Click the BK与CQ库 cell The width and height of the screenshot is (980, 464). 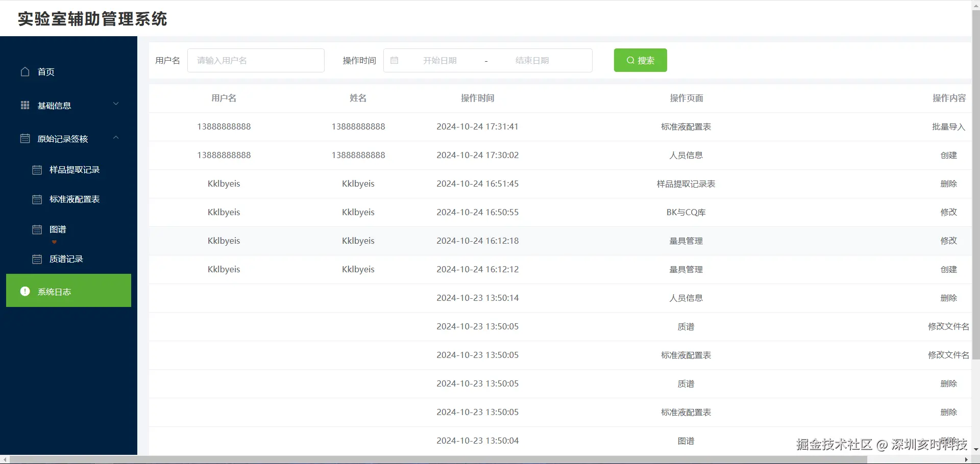coord(686,212)
